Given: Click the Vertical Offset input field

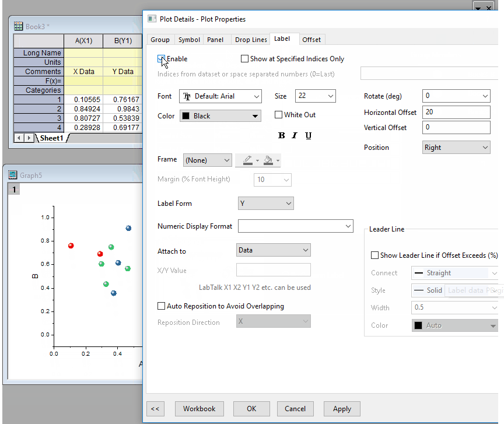Looking at the screenshot, I should [x=456, y=127].
